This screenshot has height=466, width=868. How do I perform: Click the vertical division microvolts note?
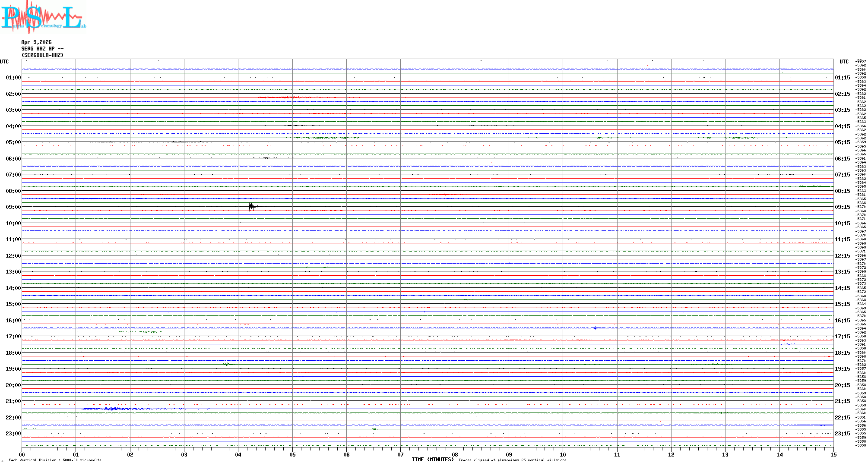55,460
